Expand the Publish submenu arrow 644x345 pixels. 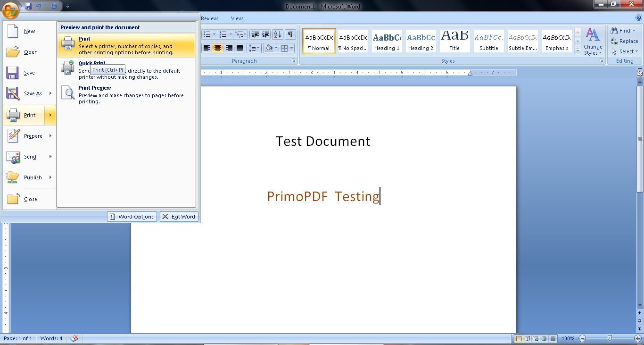point(50,177)
